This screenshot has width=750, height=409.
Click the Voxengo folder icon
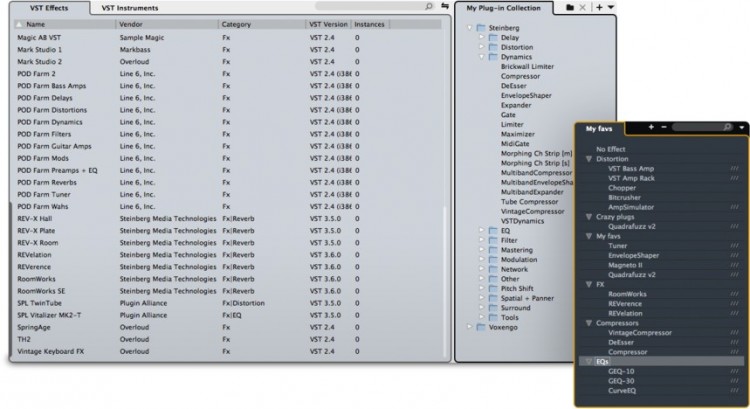[481, 328]
